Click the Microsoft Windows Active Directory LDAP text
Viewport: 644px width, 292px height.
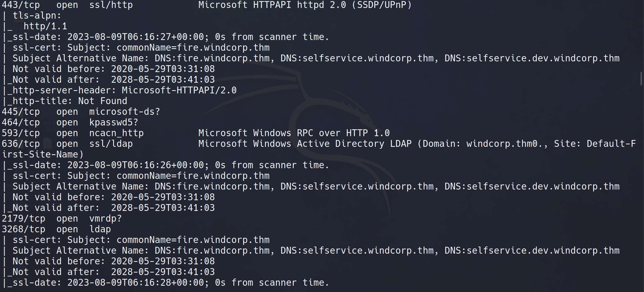(x=305, y=144)
